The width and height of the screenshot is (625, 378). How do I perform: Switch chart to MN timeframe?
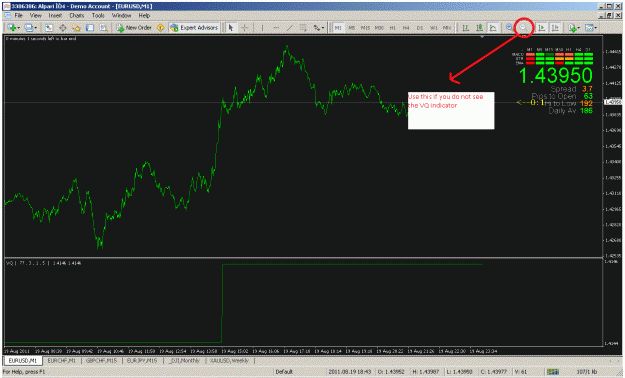(x=447, y=28)
